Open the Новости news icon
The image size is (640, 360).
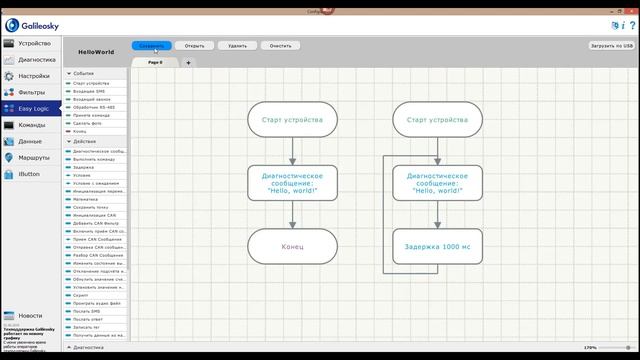tap(9, 316)
